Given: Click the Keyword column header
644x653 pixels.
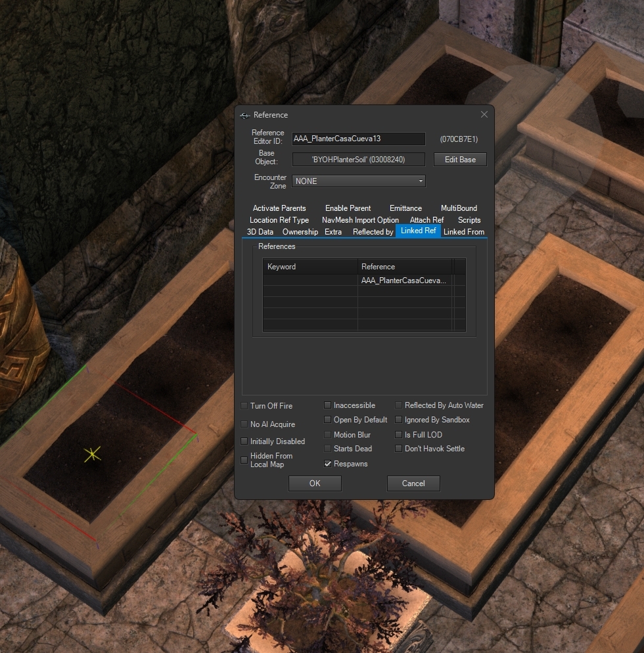Looking at the screenshot, I should (x=310, y=267).
